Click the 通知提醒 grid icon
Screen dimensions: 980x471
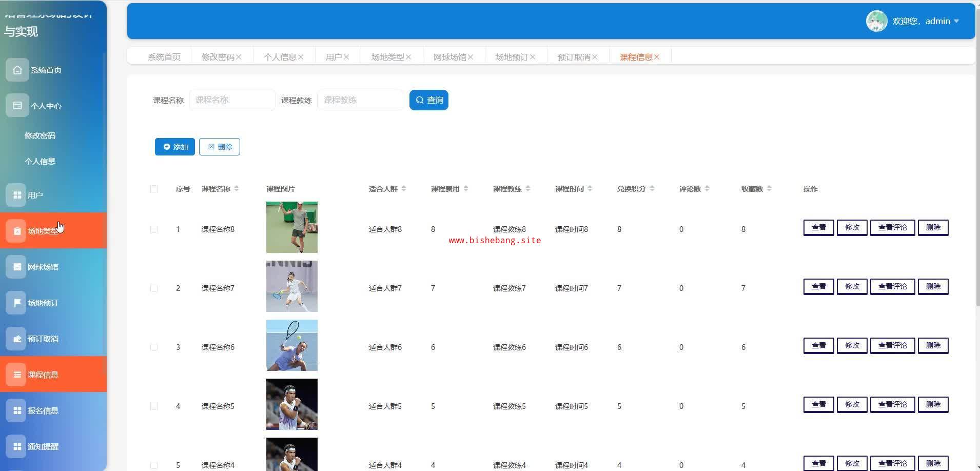(x=17, y=446)
